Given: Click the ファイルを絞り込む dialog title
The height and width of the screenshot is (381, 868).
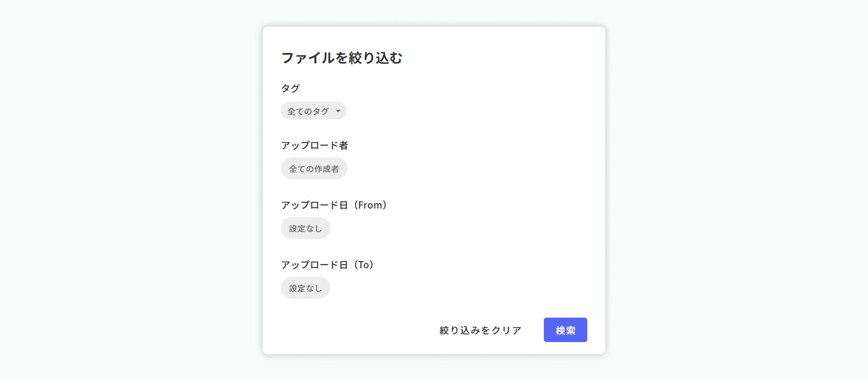Looking at the screenshot, I should point(341,58).
